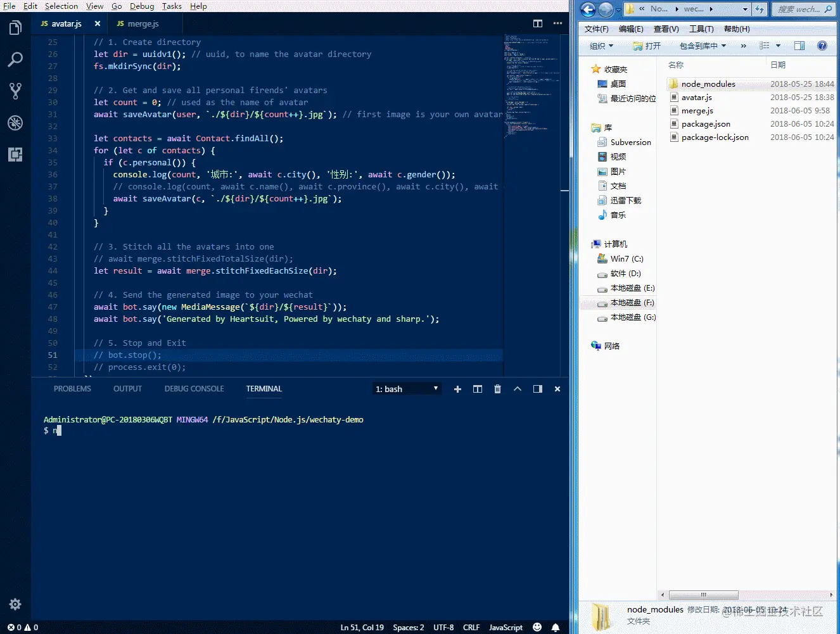Open the Debug menu
This screenshot has width=840, height=634.
point(142,6)
